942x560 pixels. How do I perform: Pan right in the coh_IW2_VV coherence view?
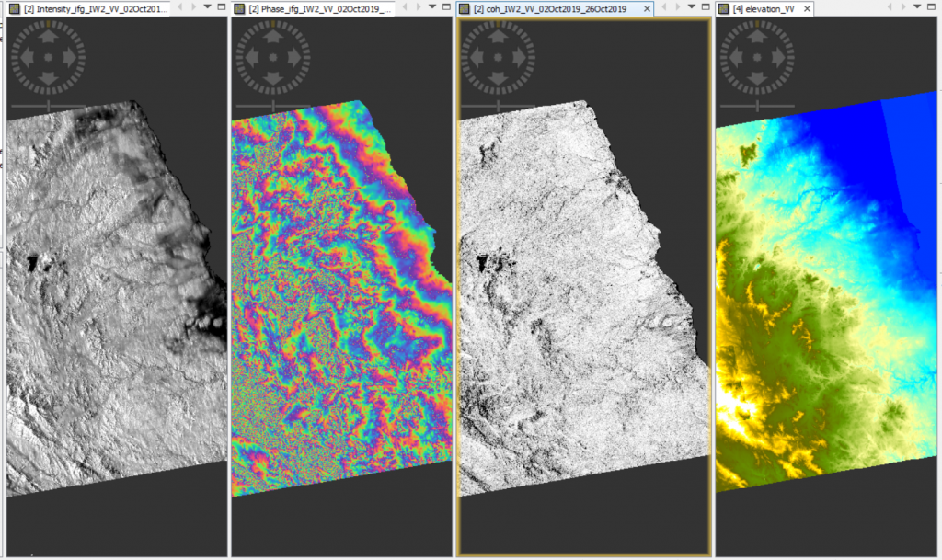(x=519, y=58)
